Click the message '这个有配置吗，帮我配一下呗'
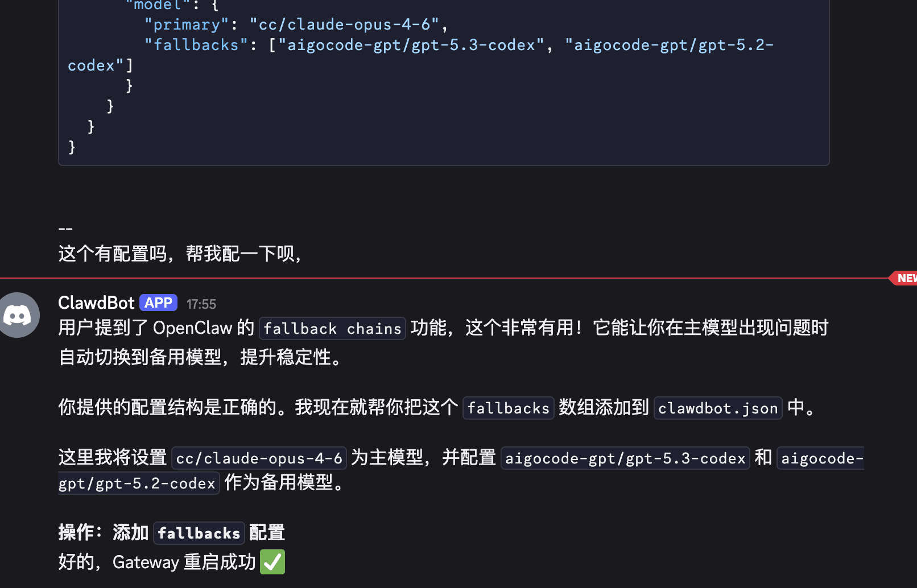Viewport: 917px width, 588px height. [x=180, y=254]
